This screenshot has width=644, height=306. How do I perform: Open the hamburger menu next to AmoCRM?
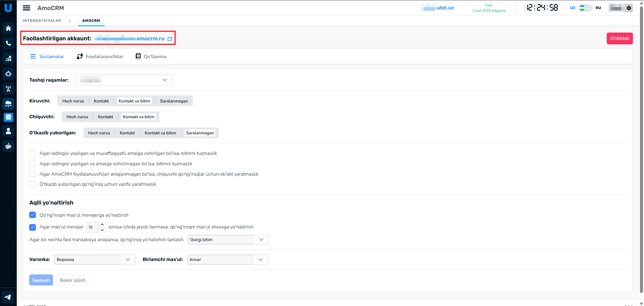pos(26,8)
